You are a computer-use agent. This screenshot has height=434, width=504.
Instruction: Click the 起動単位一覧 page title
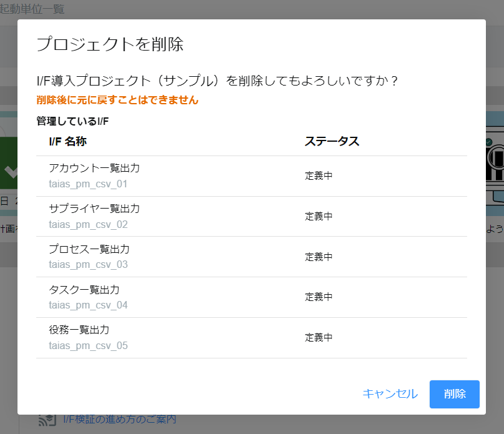tap(30, 9)
